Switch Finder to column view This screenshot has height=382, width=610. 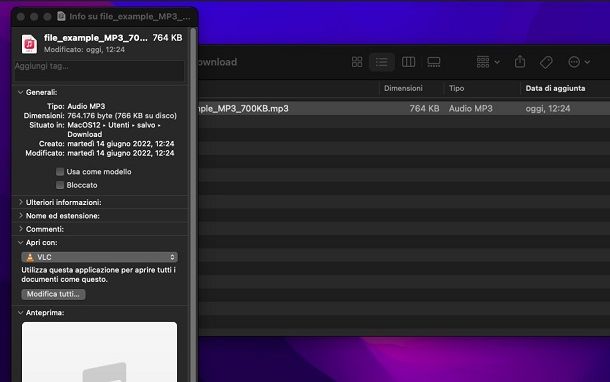pos(408,62)
